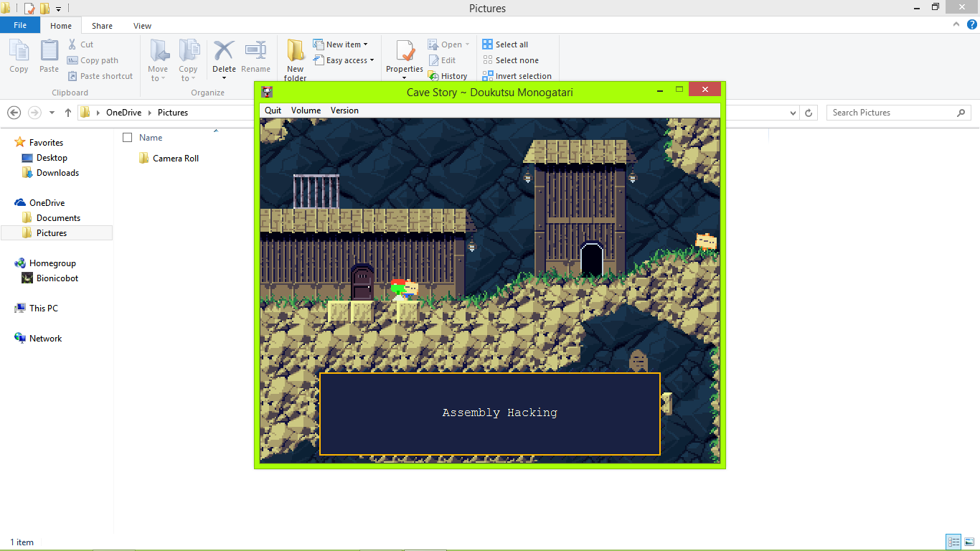Click Select none
The height and width of the screenshot is (551, 980).
[511, 60]
